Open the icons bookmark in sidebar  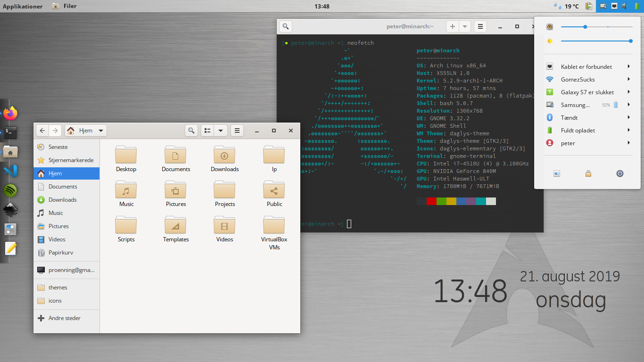tap(66, 300)
